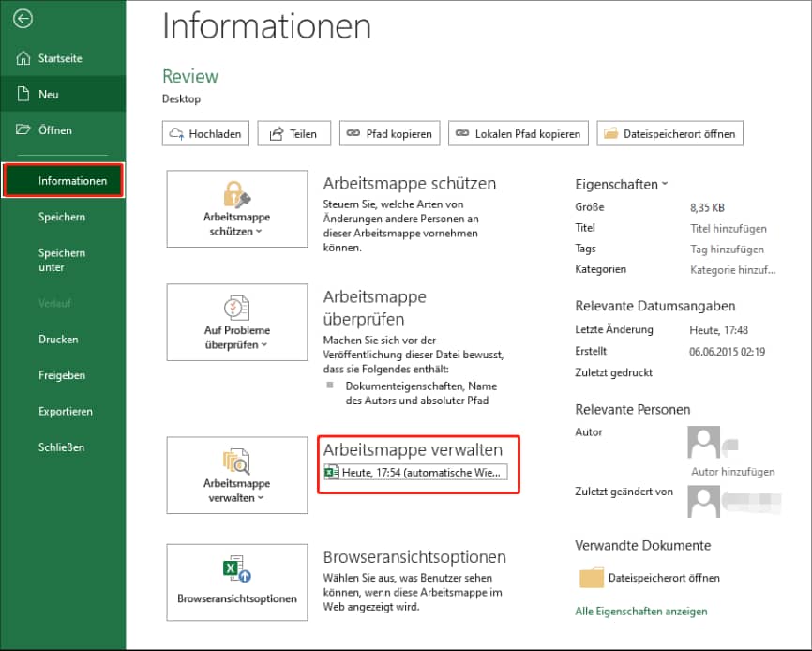
Task: Click the Tag hinzufügen field
Action: tap(727, 250)
